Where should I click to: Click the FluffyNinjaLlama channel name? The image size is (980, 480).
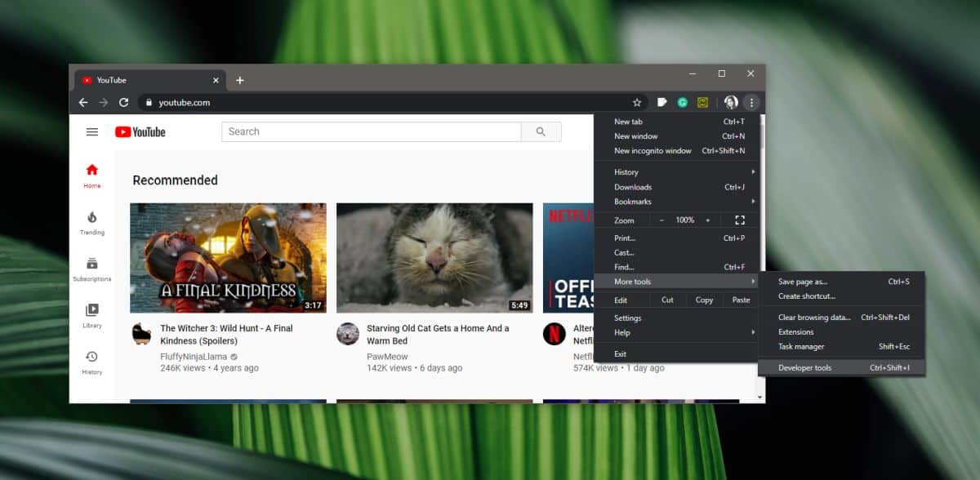[x=194, y=357]
